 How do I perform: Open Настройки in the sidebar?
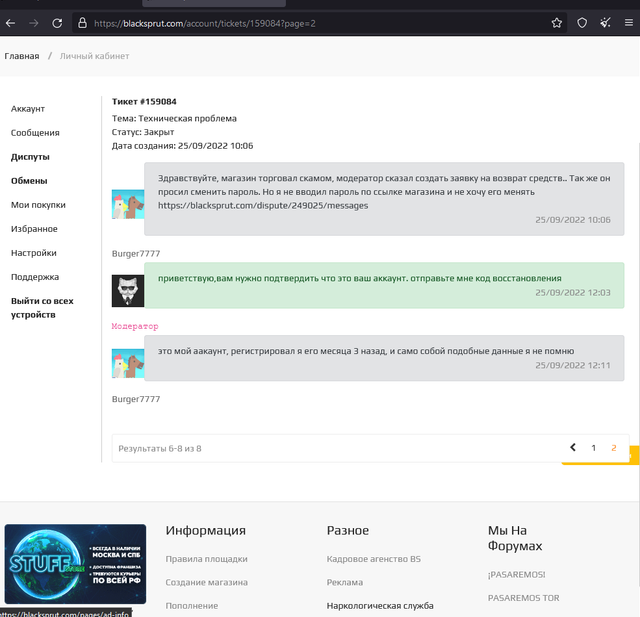coord(34,253)
